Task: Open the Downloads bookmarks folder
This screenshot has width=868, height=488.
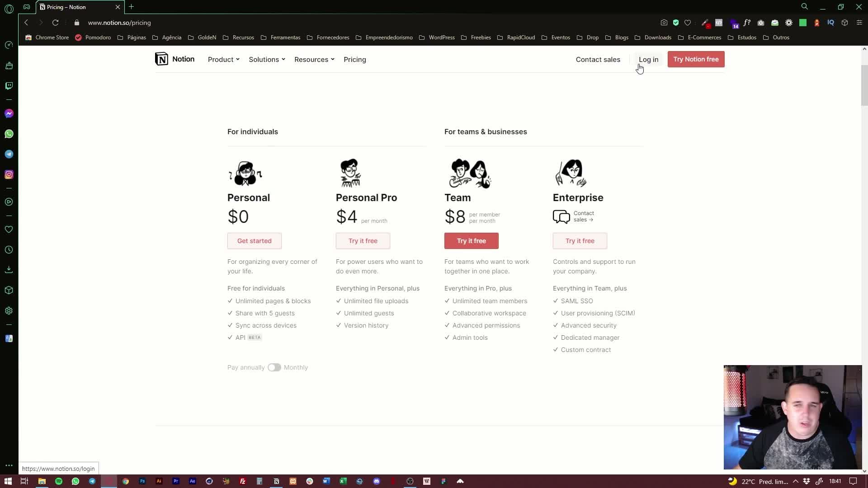Action: (x=653, y=38)
